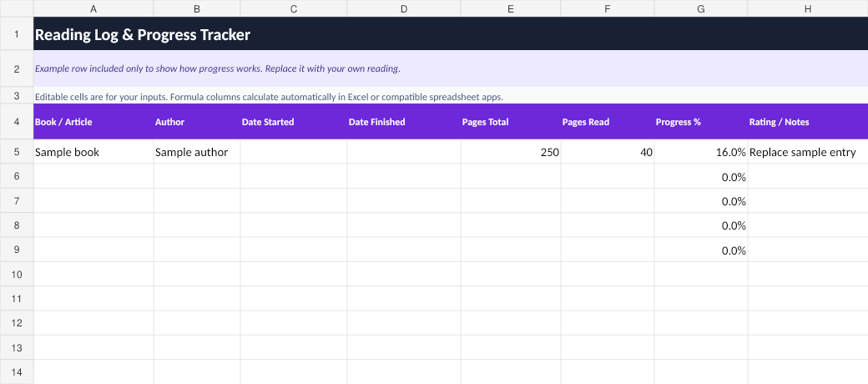The width and height of the screenshot is (868, 384).
Task: Click the empty Date Finished cell in row 5
Action: 404,152
